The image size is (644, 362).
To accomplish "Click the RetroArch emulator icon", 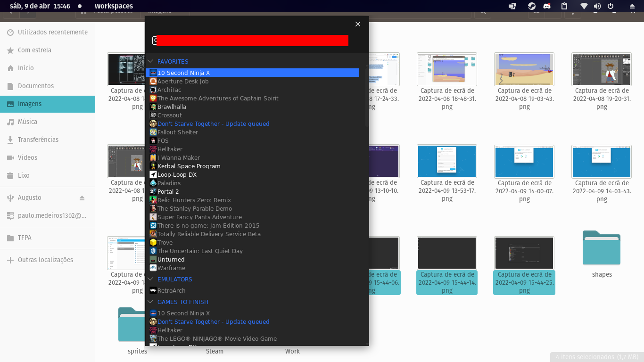I will click(x=153, y=290).
